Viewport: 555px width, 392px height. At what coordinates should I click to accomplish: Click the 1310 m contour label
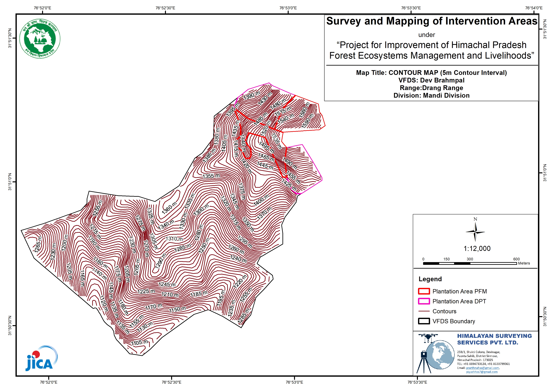pos(174,239)
